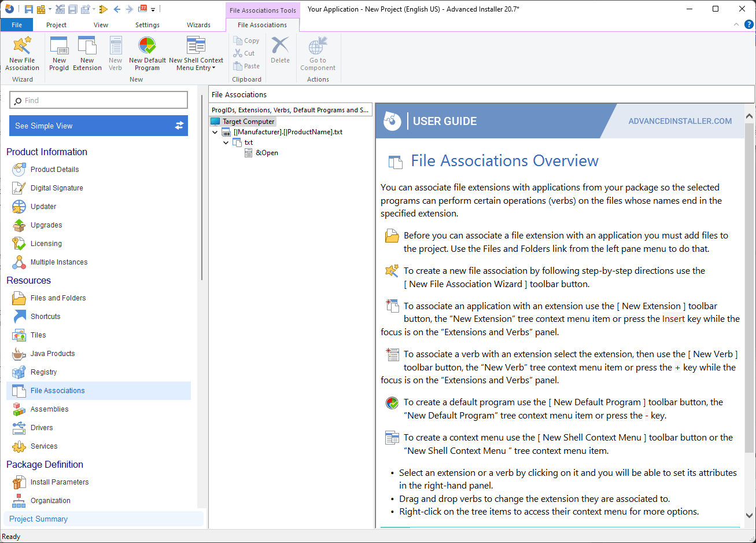Open the Registry page
The image size is (756, 543).
[x=44, y=372]
